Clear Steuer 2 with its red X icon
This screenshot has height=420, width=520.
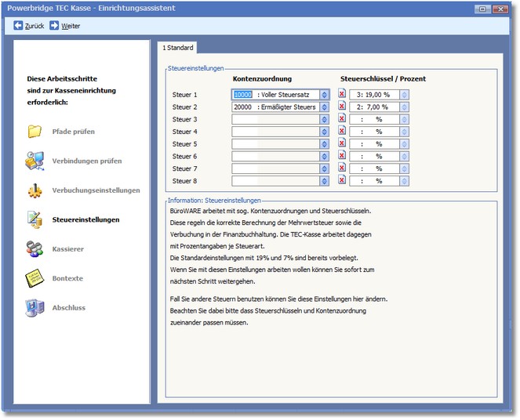coord(342,107)
